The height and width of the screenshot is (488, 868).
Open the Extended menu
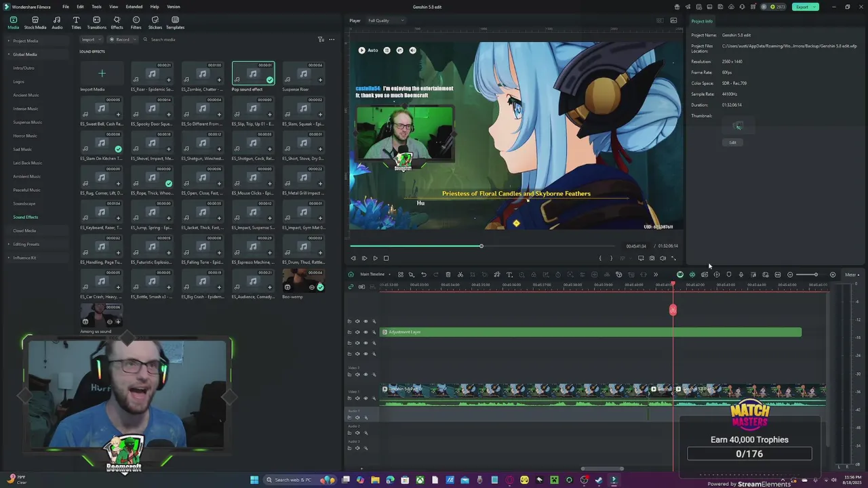(x=134, y=7)
